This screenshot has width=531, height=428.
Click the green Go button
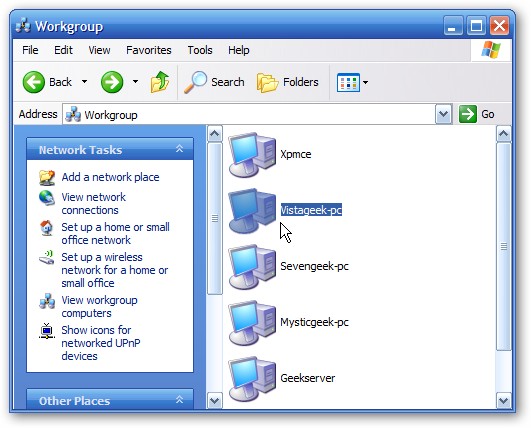(477, 114)
